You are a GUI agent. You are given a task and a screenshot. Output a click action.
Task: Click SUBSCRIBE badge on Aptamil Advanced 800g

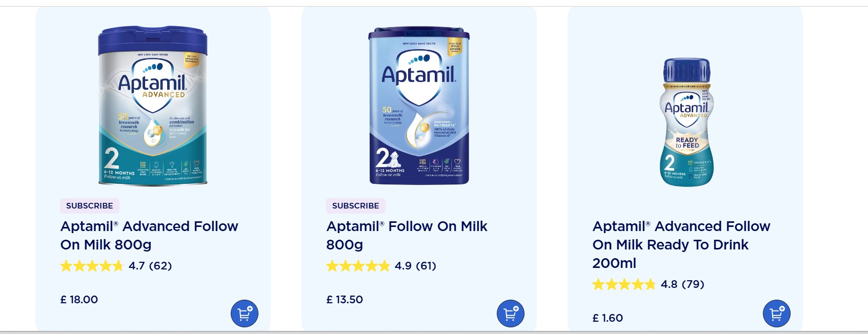click(x=90, y=206)
